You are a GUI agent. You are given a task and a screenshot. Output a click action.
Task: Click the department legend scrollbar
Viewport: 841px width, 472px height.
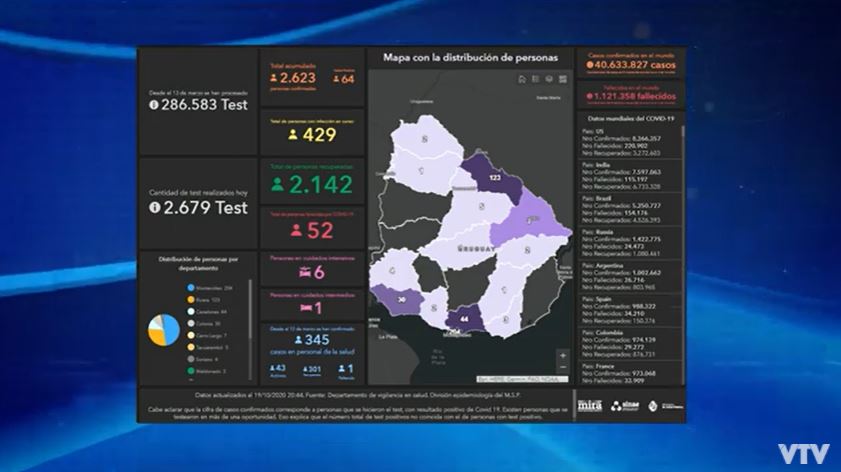pos(250,330)
